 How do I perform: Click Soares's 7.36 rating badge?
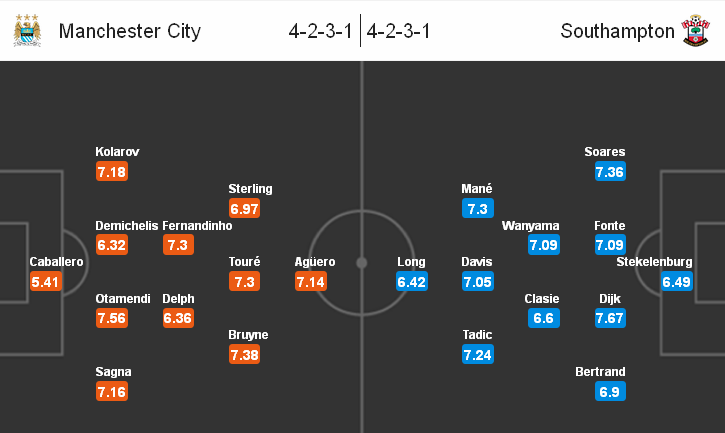coord(610,172)
